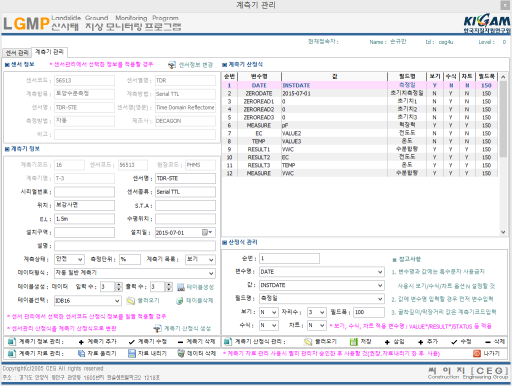
Task: Select the 계측기 관리 tab
Action: (x=49, y=52)
